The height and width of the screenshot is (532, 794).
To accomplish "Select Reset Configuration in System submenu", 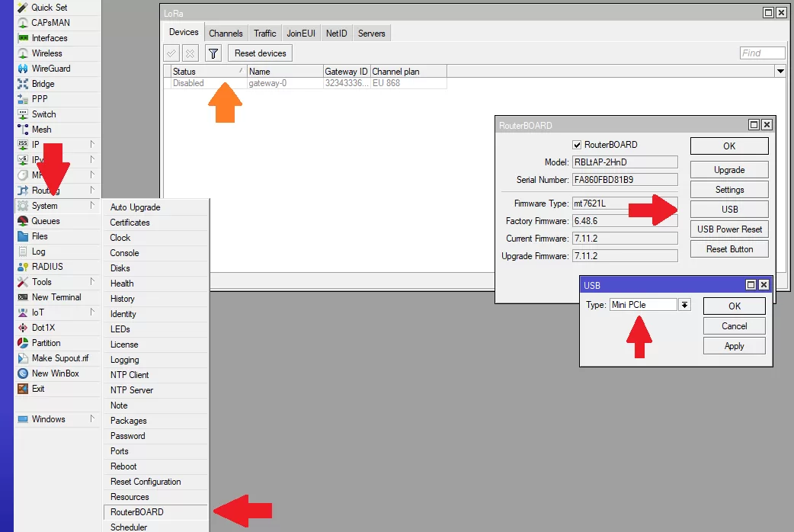I will click(x=156, y=482).
